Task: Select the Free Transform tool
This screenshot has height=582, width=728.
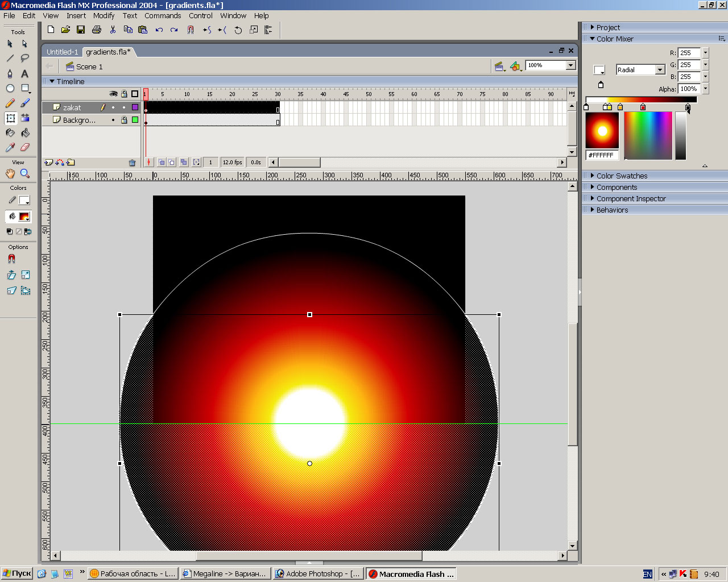Action: pyautogui.click(x=10, y=118)
